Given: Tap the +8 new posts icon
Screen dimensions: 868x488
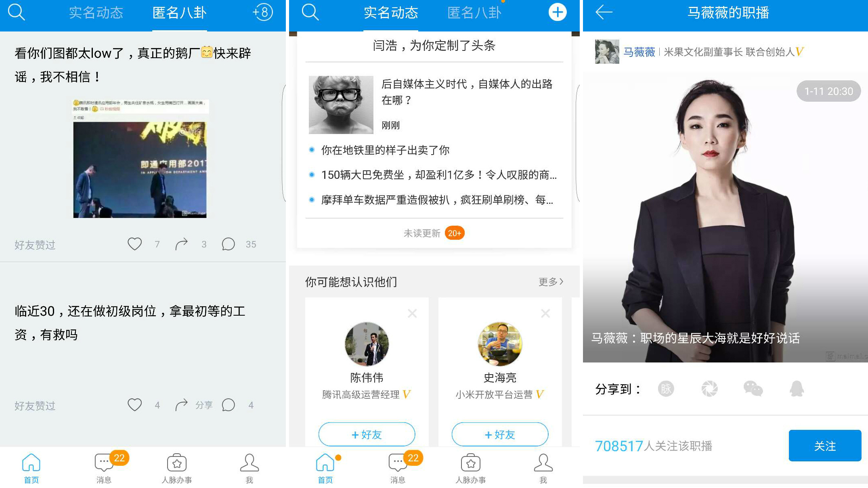Looking at the screenshot, I should point(263,13).
